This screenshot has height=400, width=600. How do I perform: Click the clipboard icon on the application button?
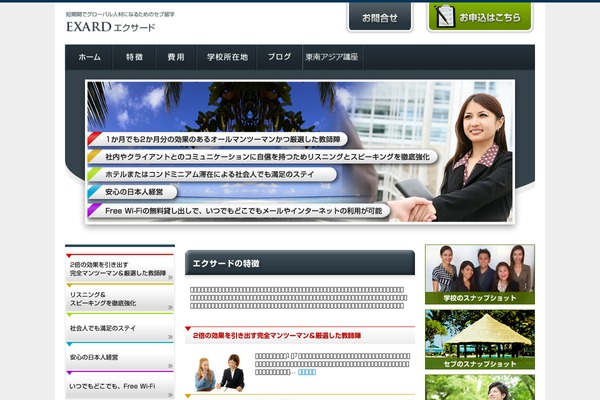click(x=445, y=16)
